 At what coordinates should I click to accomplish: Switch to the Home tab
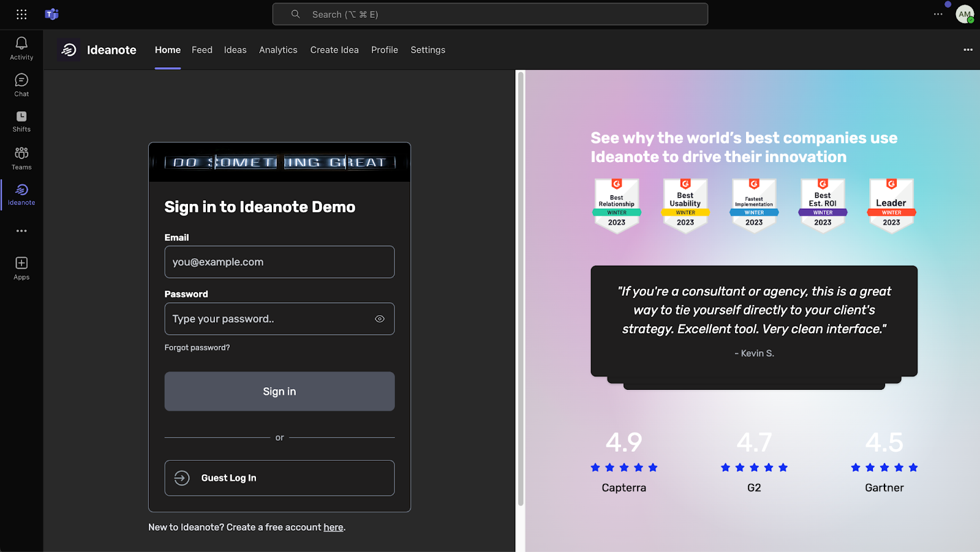[168, 50]
